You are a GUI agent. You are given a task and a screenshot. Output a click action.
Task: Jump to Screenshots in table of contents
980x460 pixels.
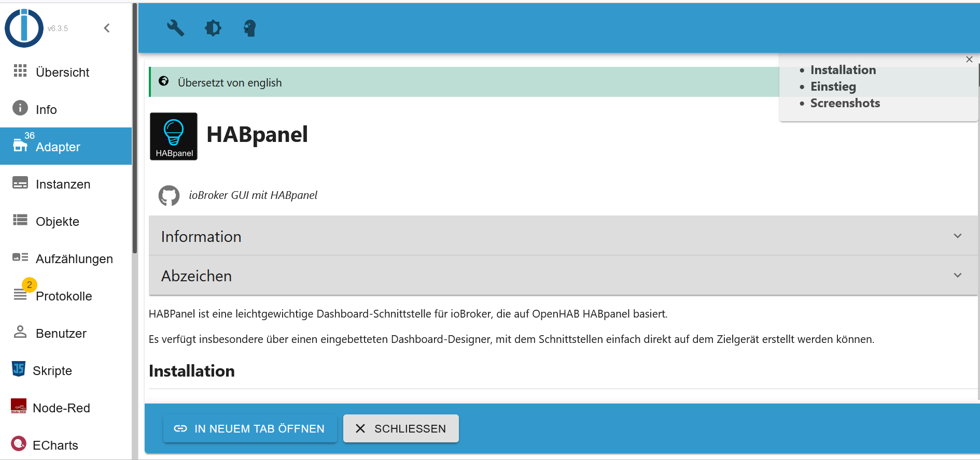point(845,103)
